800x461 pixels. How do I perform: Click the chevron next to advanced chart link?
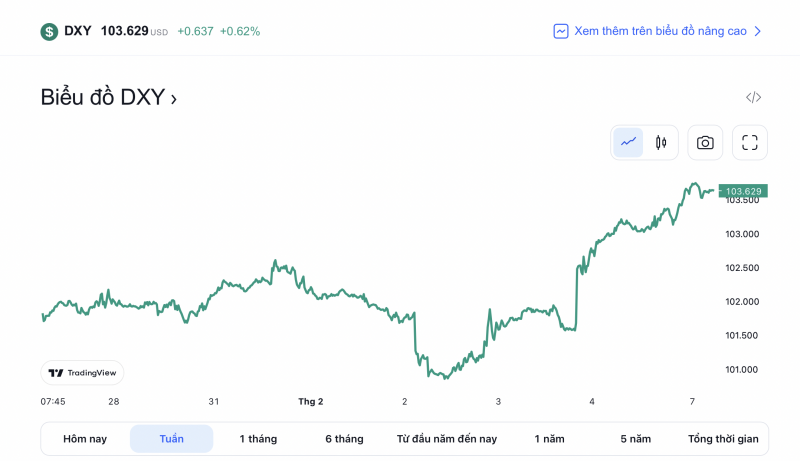click(758, 31)
